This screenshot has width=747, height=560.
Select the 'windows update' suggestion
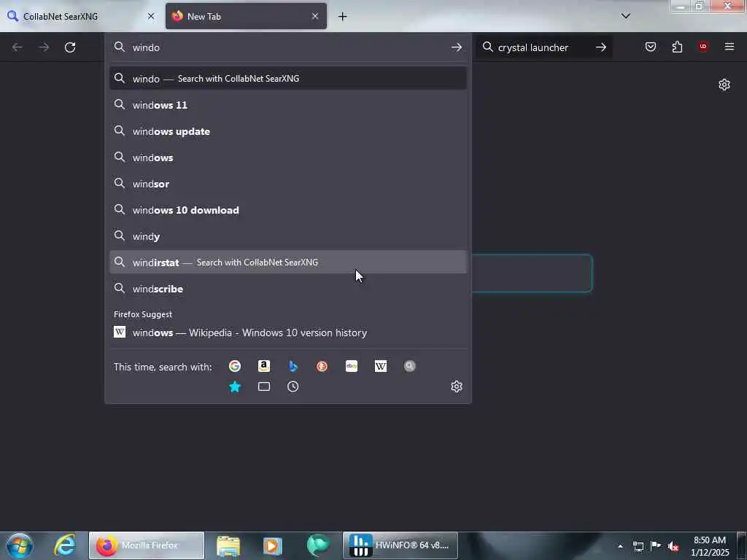[287, 131]
